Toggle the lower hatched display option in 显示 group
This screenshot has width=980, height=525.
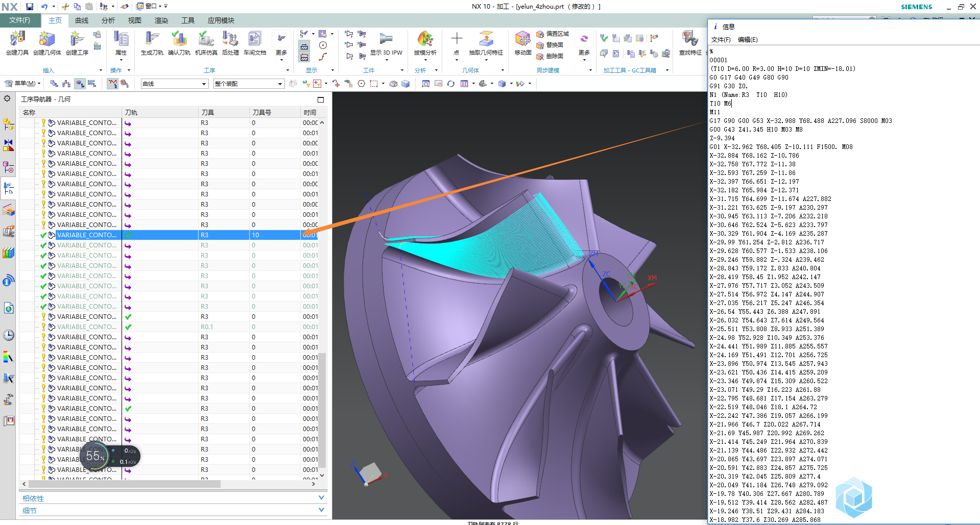tap(304, 57)
